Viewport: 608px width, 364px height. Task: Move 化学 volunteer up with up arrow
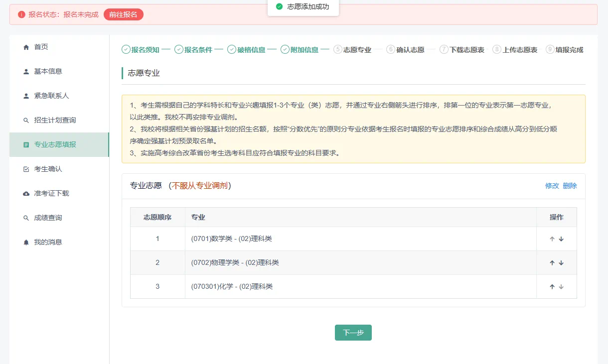(552, 286)
